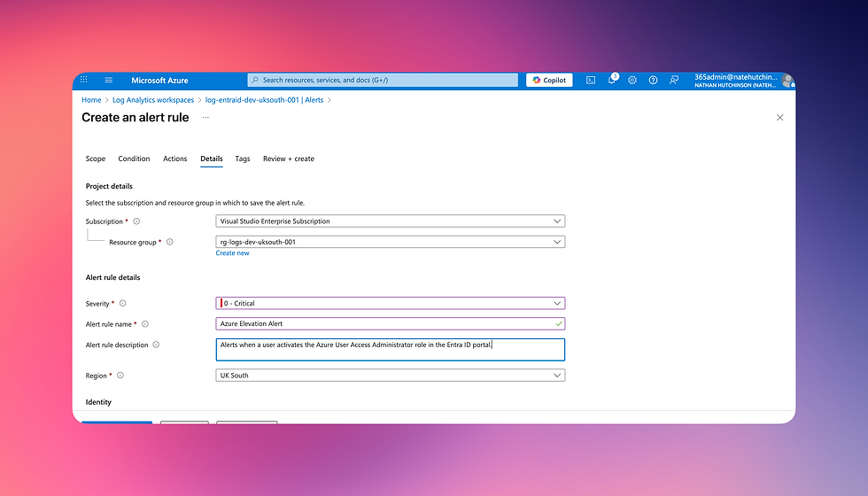Click the Microsoft Azure title

coord(159,81)
